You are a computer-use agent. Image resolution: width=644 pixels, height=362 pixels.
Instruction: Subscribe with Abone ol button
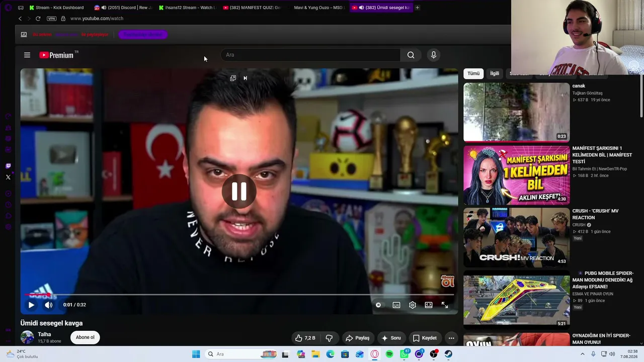[85, 337]
